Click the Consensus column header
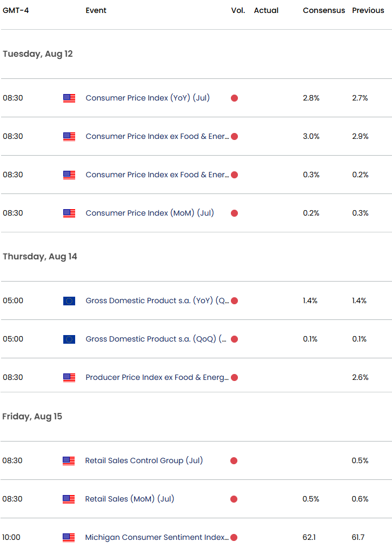This screenshot has height=548, width=392. pyautogui.click(x=324, y=11)
